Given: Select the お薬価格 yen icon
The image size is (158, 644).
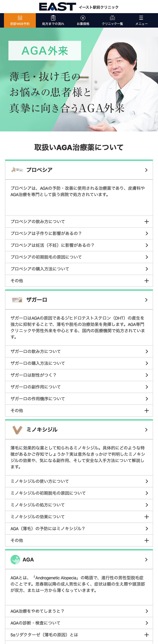Looking at the screenshot, I should coord(83,18).
